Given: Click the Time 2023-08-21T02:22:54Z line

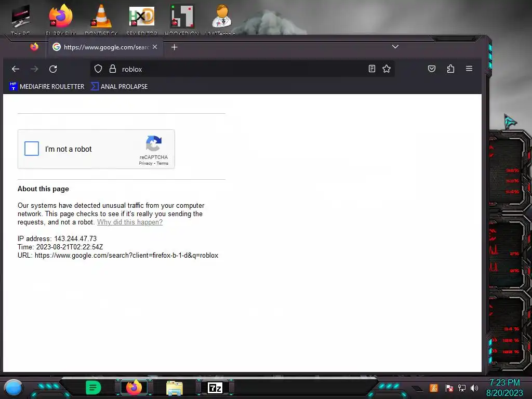Looking at the screenshot, I should click(60, 247).
